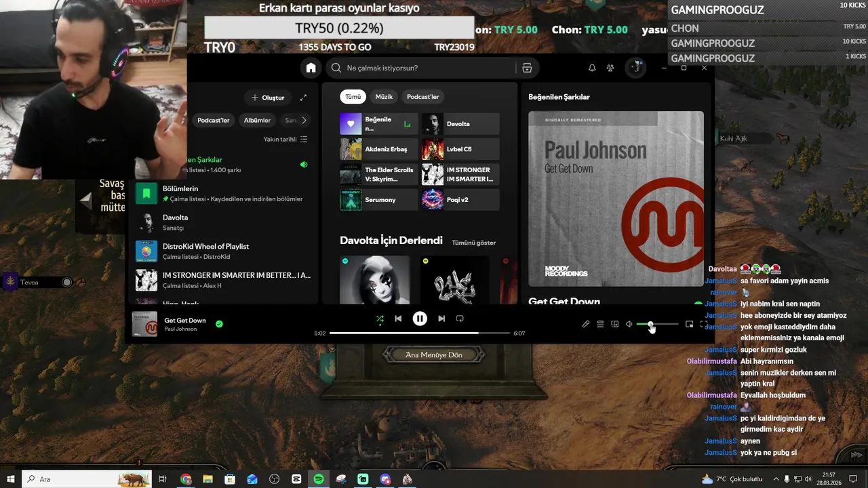Open 7°C Çok bulutlu weather widget

point(732,479)
